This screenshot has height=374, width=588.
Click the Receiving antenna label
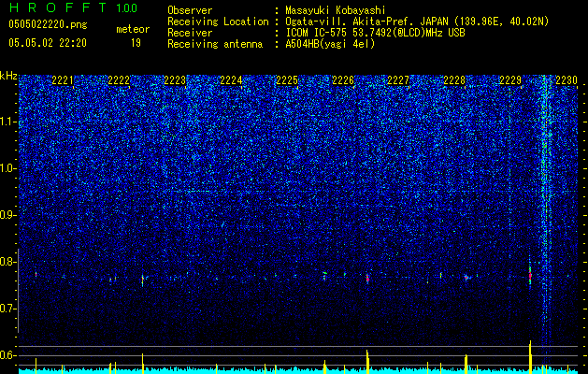click(x=215, y=44)
